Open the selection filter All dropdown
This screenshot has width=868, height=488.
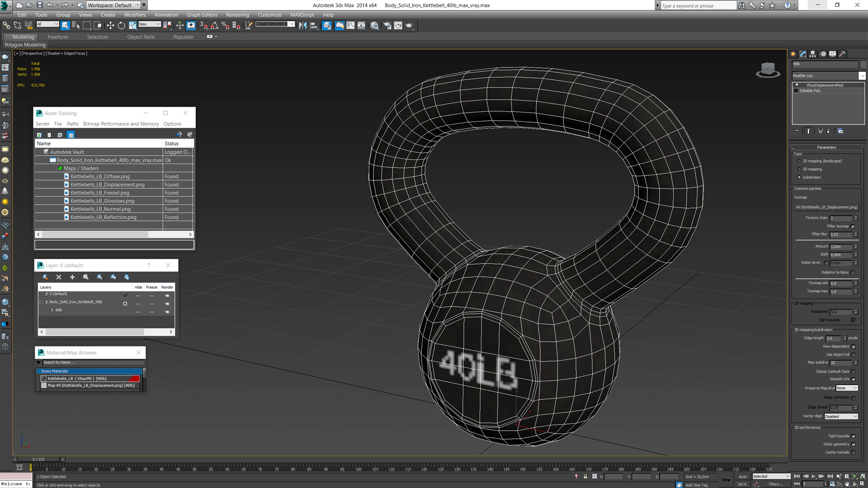[x=47, y=24]
